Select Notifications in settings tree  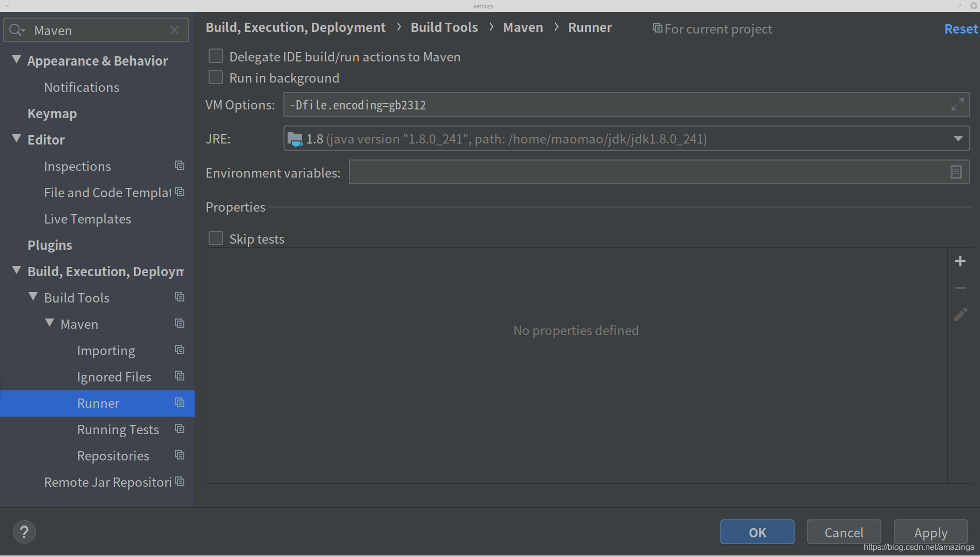tap(82, 87)
